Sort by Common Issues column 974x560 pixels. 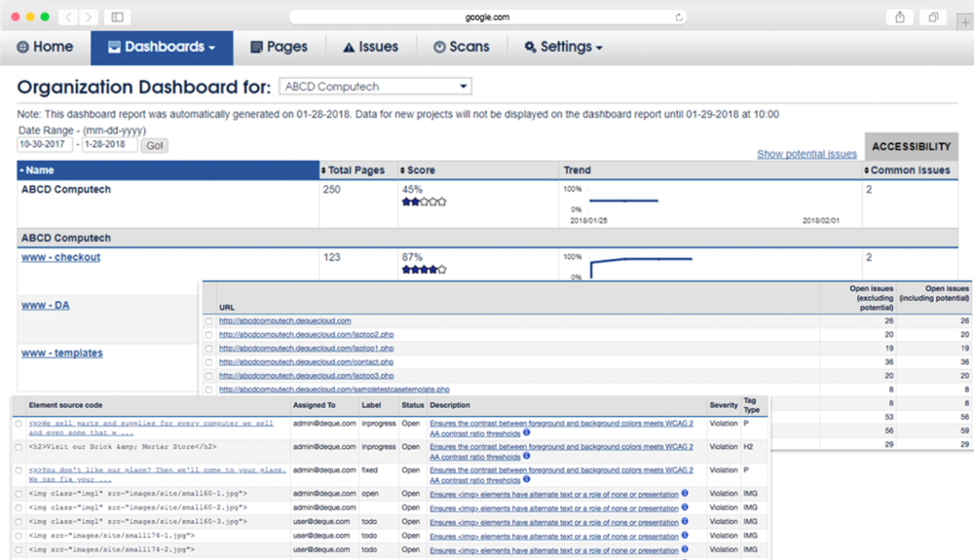pos(907,170)
